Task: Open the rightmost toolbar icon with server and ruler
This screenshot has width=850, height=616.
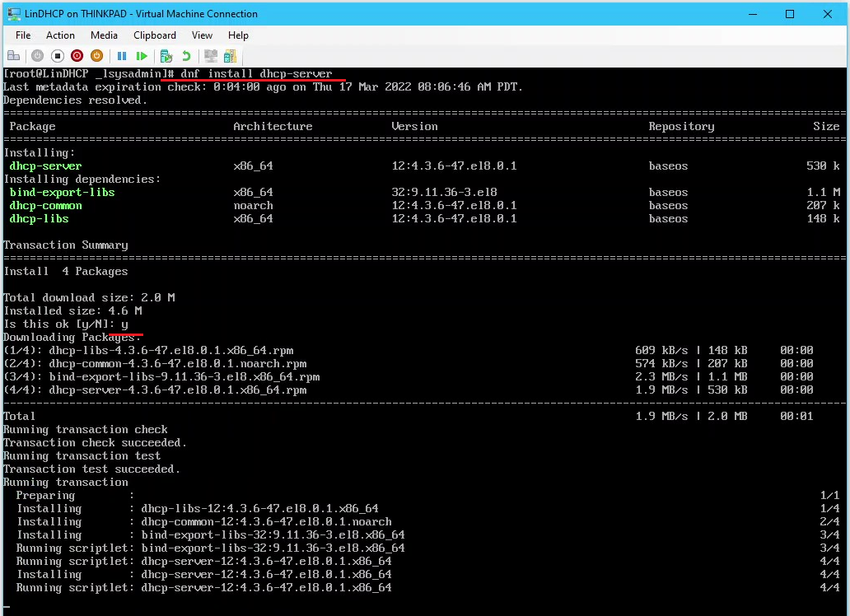Action: click(231, 56)
